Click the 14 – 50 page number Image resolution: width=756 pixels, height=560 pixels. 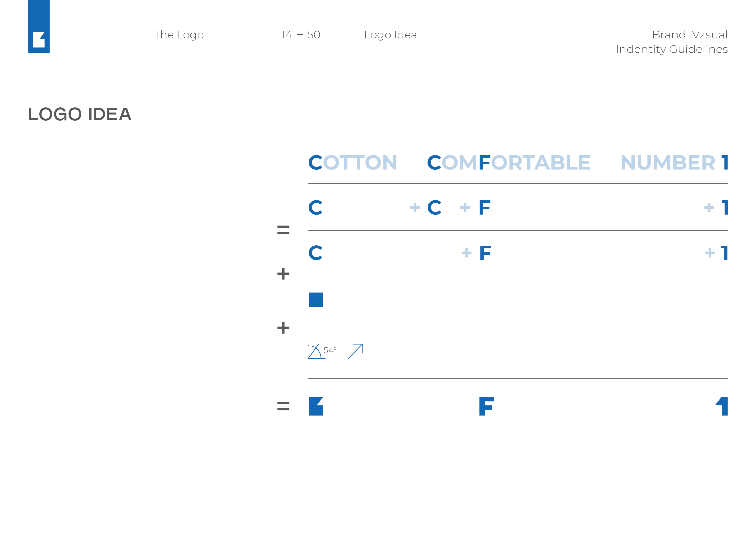tap(301, 35)
